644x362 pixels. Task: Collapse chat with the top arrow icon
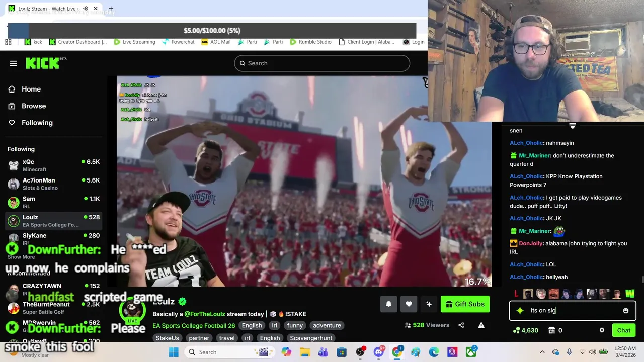click(573, 126)
